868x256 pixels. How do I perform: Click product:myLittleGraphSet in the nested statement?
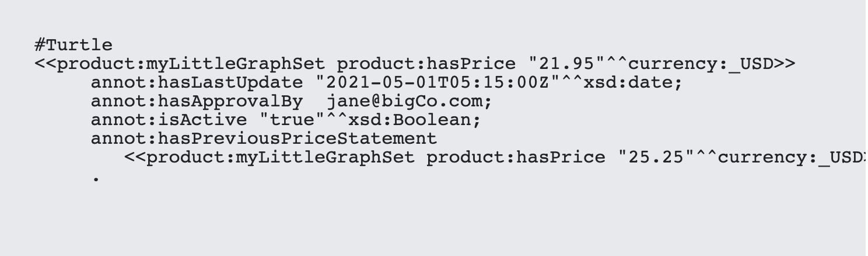pyautogui.click(x=281, y=158)
